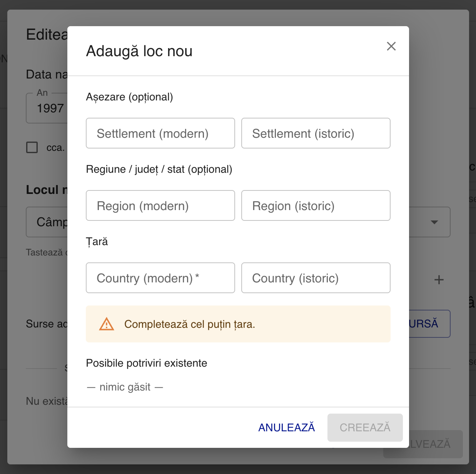476x474 pixels.
Task: Focus the required Country (modern) field
Action: [x=160, y=278]
